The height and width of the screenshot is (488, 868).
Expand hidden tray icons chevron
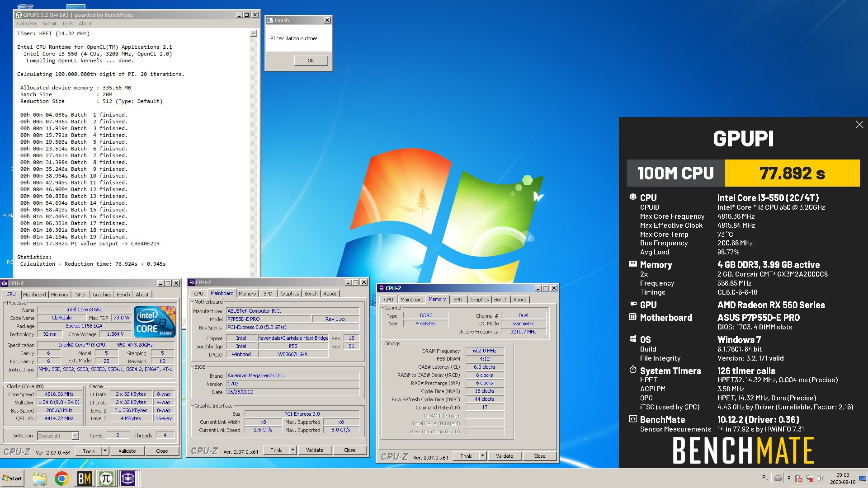pos(789,478)
